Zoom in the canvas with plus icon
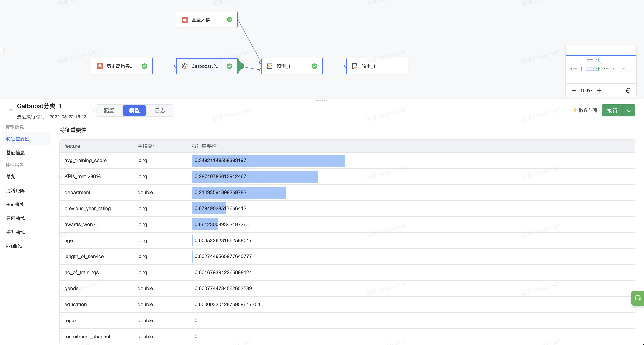 [x=599, y=91]
